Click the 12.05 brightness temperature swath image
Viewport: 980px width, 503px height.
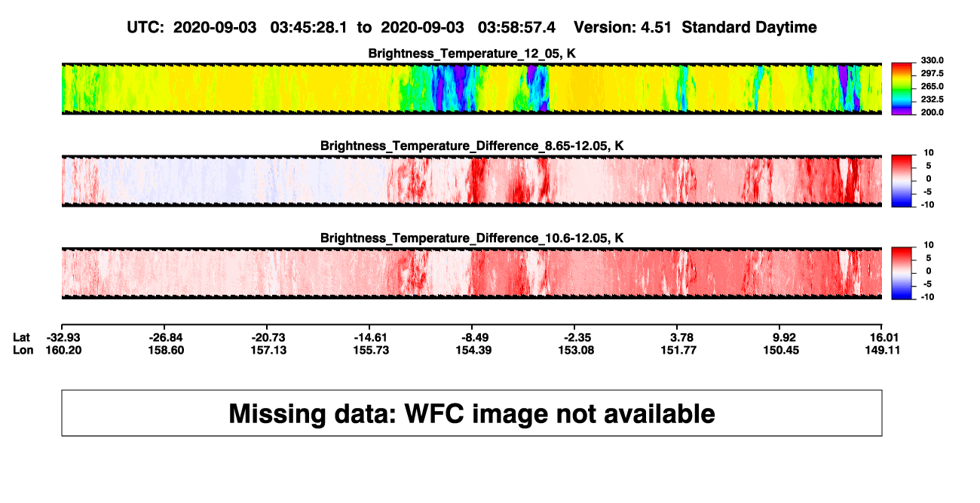point(472,89)
